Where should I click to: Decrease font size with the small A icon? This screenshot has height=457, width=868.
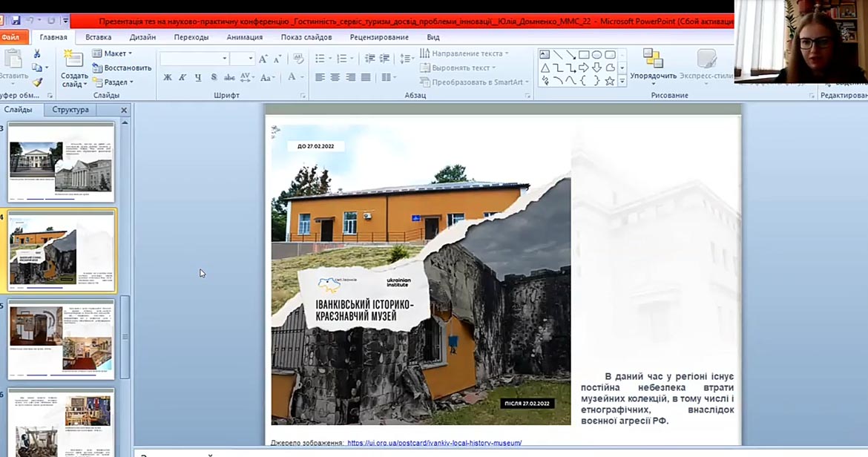pos(277,59)
